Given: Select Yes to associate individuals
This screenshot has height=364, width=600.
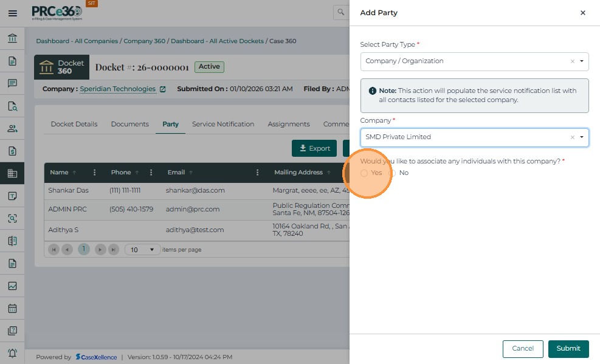Looking at the screenshot, I should (364, 173).
